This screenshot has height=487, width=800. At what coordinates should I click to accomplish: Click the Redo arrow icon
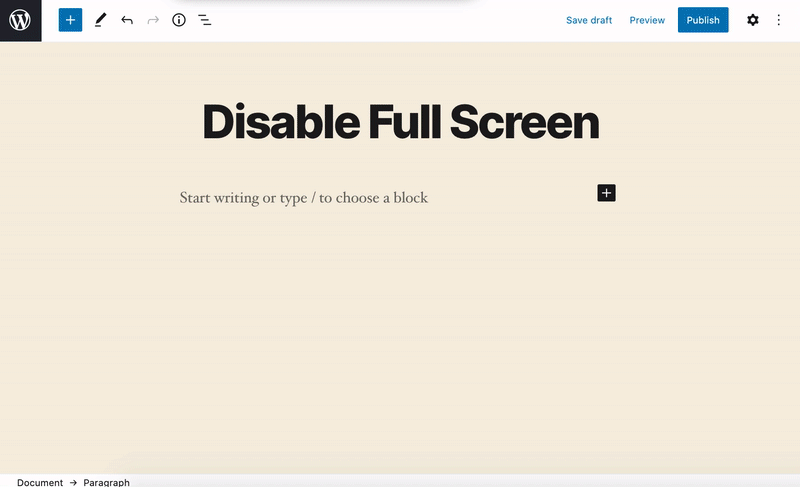click(153, 20)
